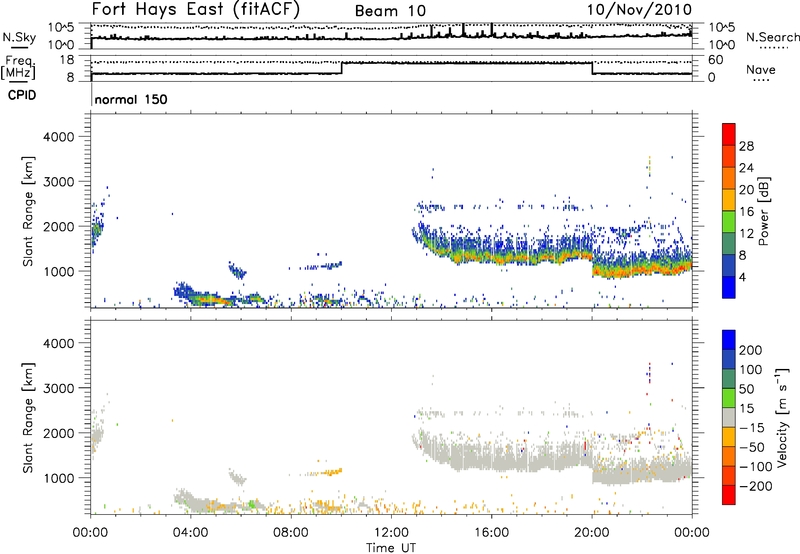
Task: Click the "normal 150" CPID text
Action: (131, 99)
